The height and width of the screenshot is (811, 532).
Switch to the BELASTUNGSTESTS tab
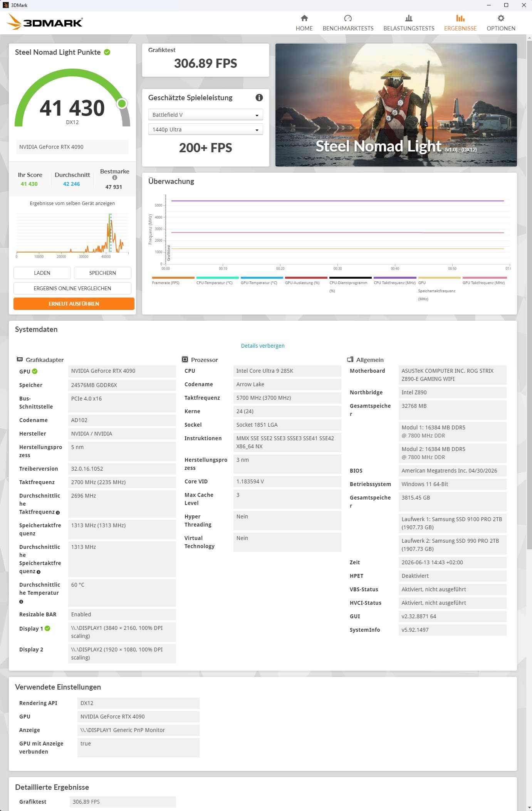[409, 23]
